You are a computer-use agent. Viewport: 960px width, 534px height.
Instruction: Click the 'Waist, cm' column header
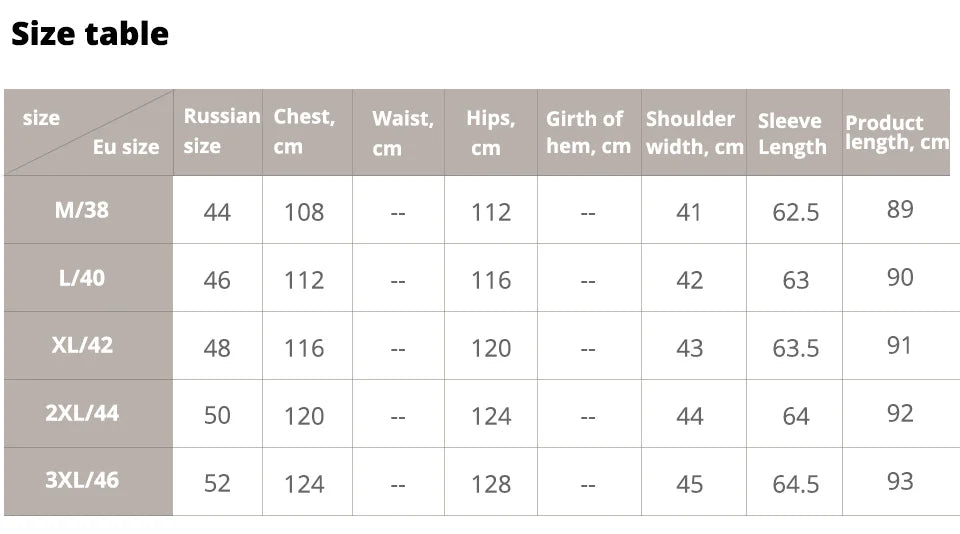pyautogui.click(x=402, y=133)
